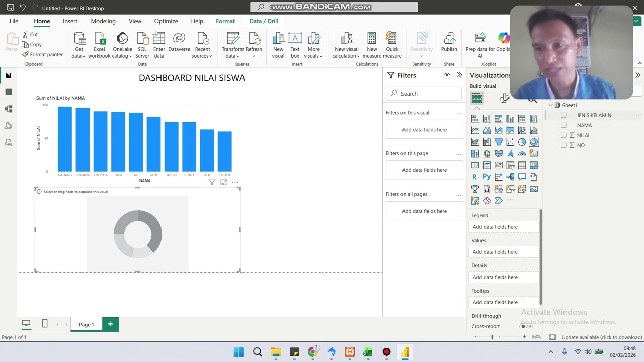Click the Refresh button
The image size is (644, 362).
[254, 45]
